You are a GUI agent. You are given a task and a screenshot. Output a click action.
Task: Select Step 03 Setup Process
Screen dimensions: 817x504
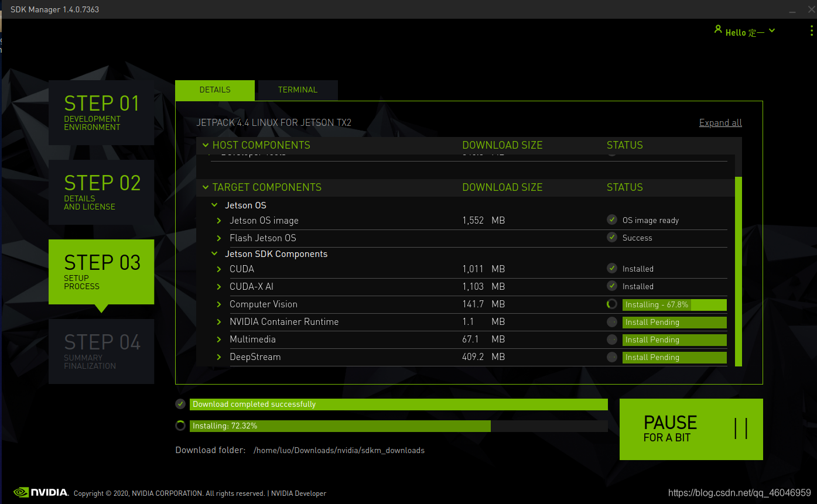click(101, 272)
